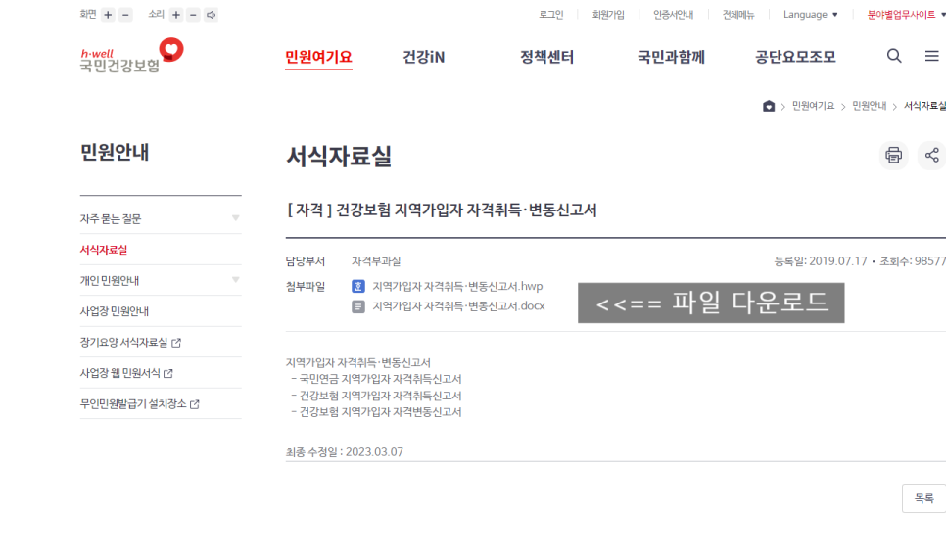Decrease sound with 소리 minus button
Image resolution: width=946 pixels, height=560 pixels.
(193, 15)
